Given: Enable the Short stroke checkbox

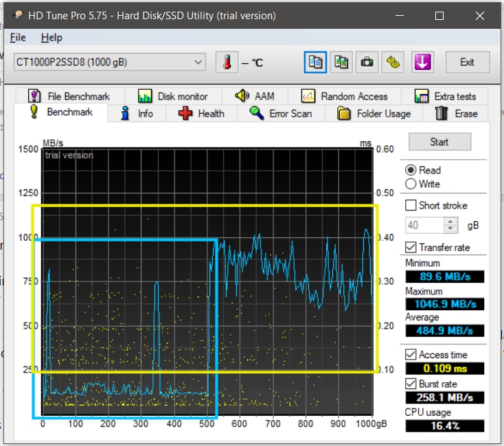Looking at the screenshot, I should click(411, 205).
